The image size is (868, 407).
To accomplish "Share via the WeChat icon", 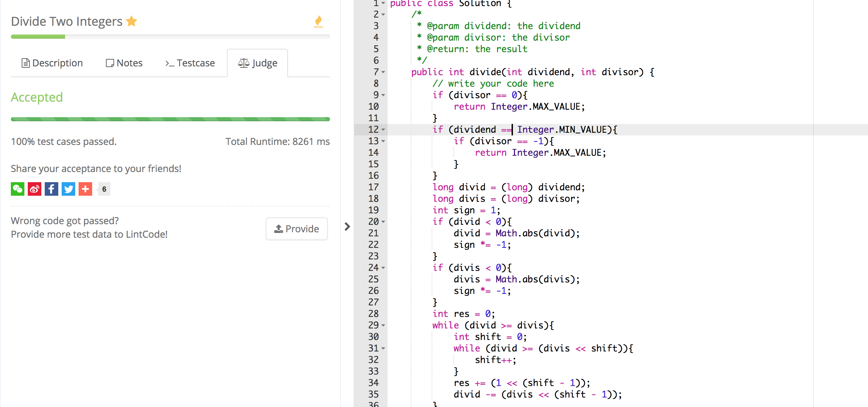I will (18, 189).
